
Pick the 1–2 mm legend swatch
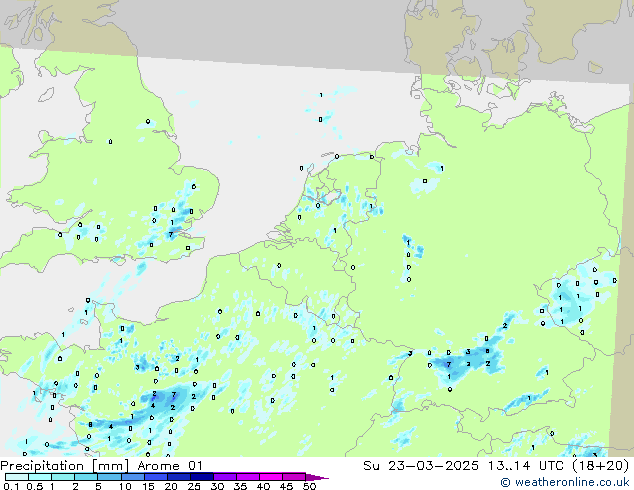(x=63, y=477)
